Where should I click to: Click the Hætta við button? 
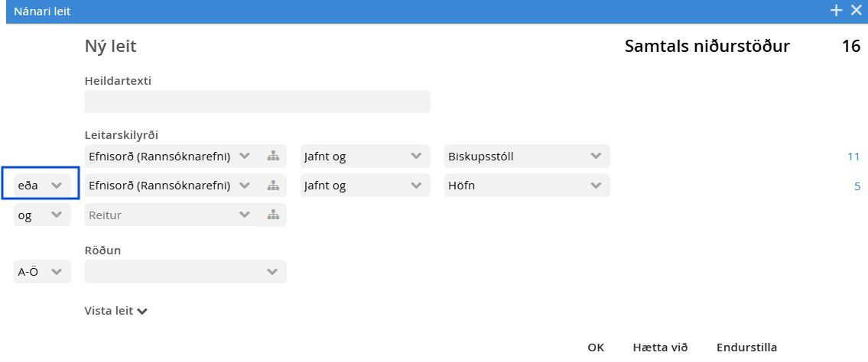pos(661,347)
